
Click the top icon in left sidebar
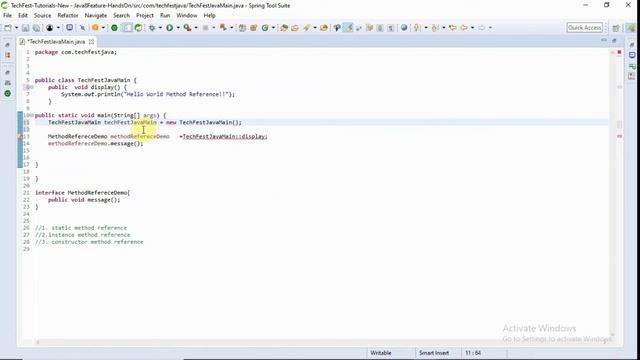pyautogui.click(x=7, y=45)
